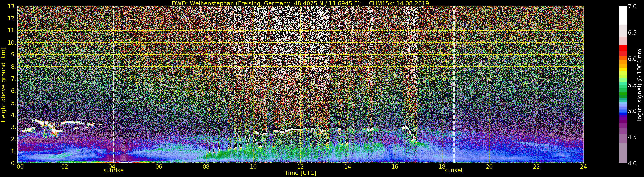
Task: Click the height axis tick '11.'
Action: coord(12,31)
